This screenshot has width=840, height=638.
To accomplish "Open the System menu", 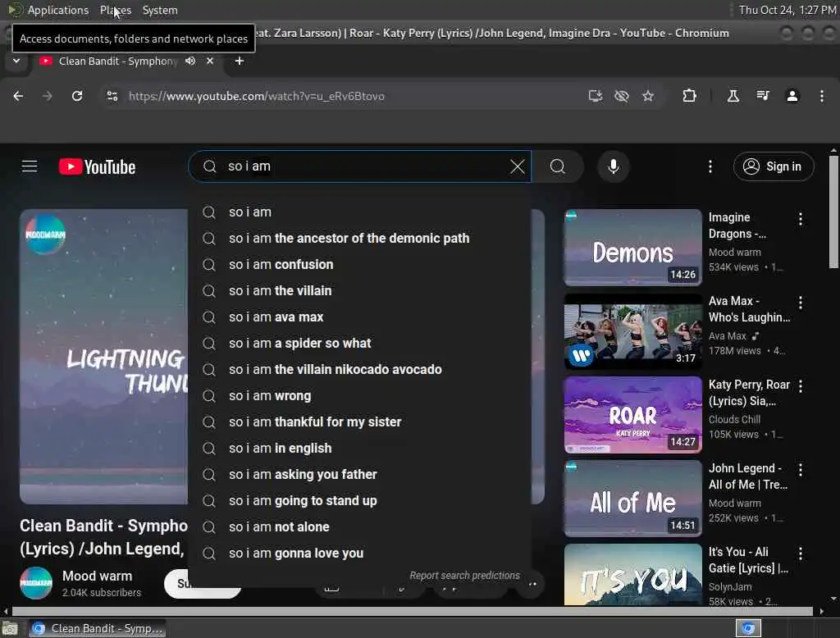I will tap(160, 10).
